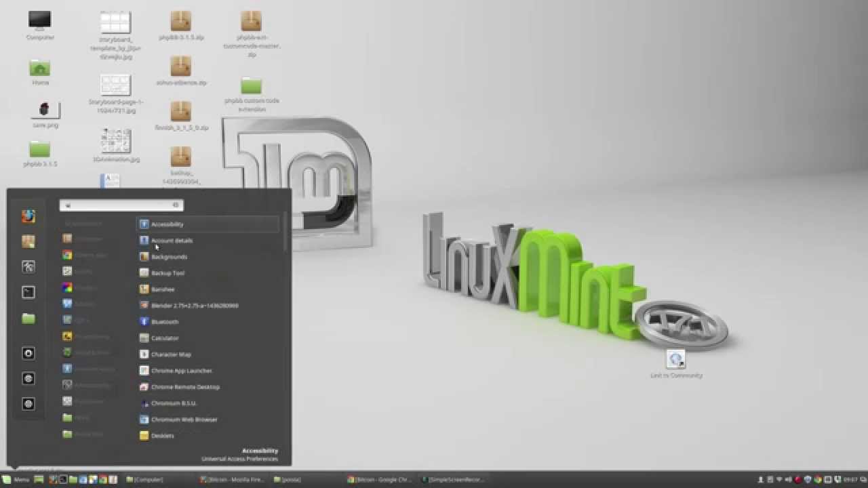
Task: Click the Menu button on panel
Action: [16, 479]
